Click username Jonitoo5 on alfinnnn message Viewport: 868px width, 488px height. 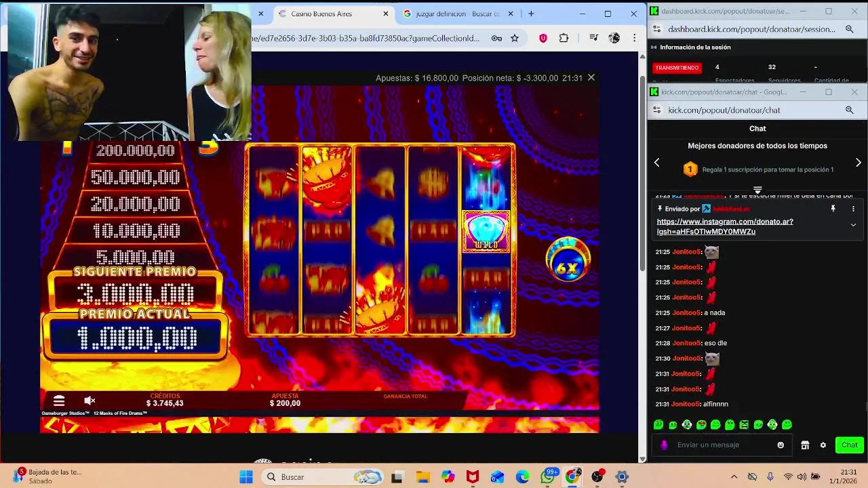[686, 404]
